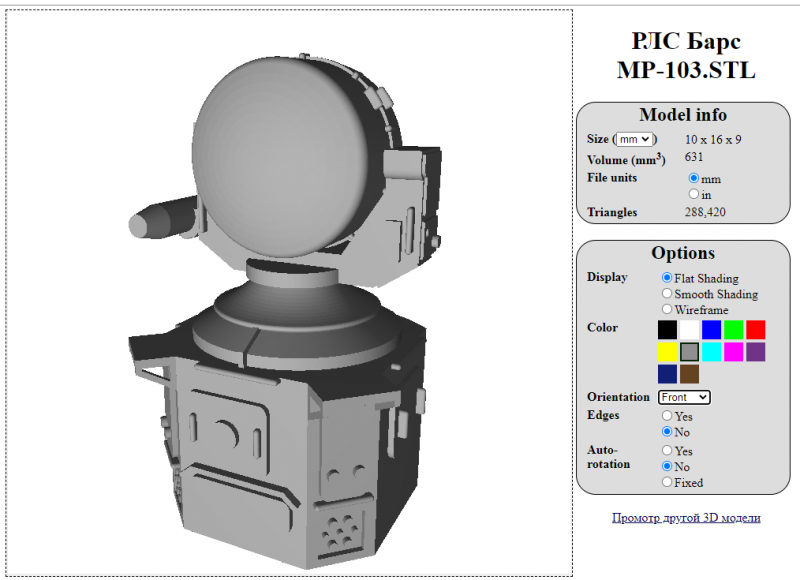Apply the red color swatch
Image resolution: width=800 pixels, height=580 pixels.
756,330
